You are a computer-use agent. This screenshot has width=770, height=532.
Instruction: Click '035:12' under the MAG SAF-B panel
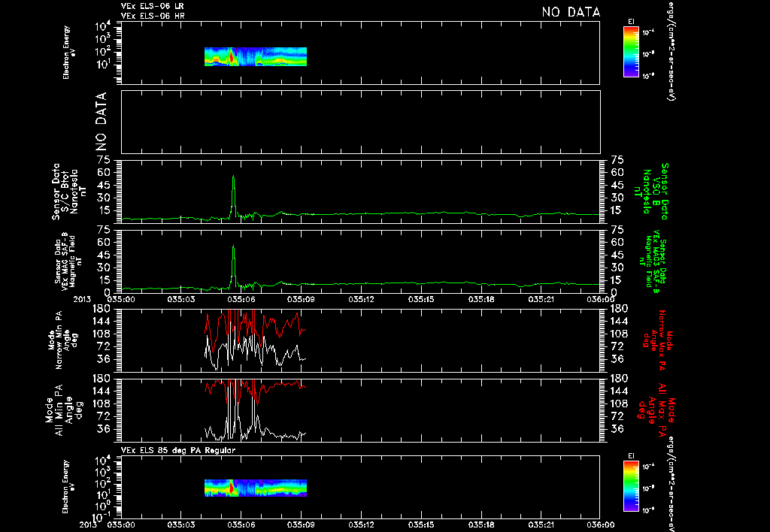[361, 299]
